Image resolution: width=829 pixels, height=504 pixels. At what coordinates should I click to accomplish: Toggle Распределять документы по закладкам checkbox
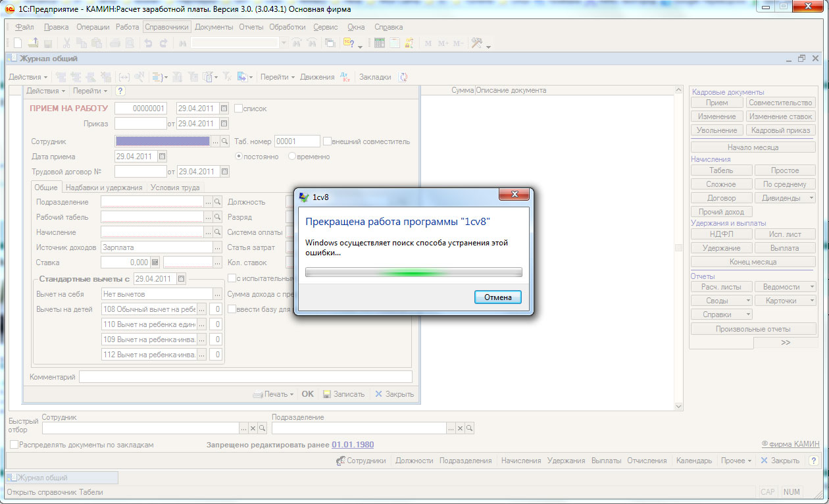tap(14, 445)
